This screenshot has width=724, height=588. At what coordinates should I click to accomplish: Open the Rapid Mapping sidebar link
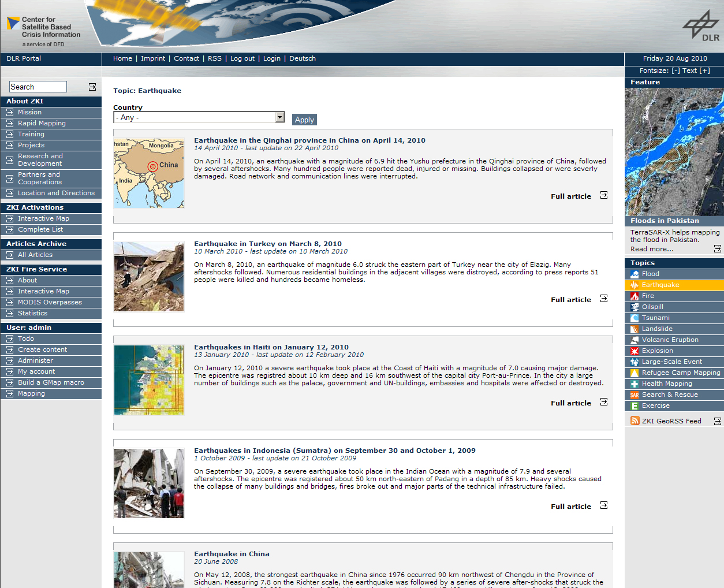pyautogui.click(x=42, y=124)
